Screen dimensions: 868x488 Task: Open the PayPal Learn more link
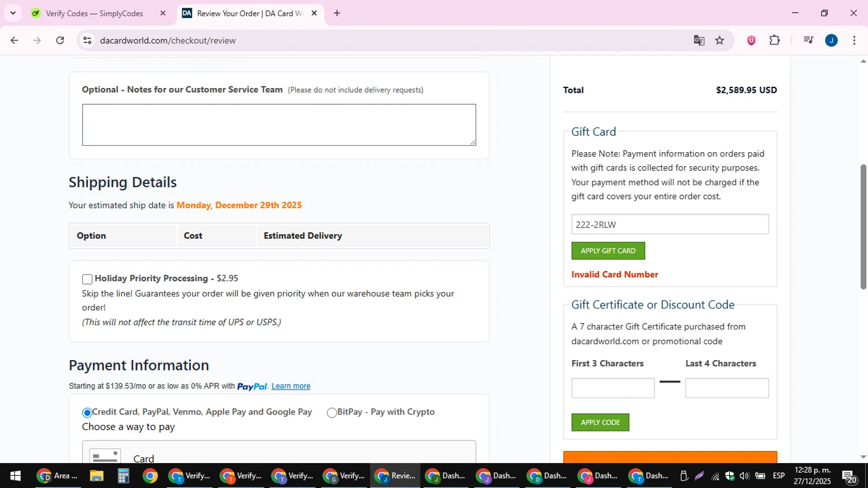point(290,386)
